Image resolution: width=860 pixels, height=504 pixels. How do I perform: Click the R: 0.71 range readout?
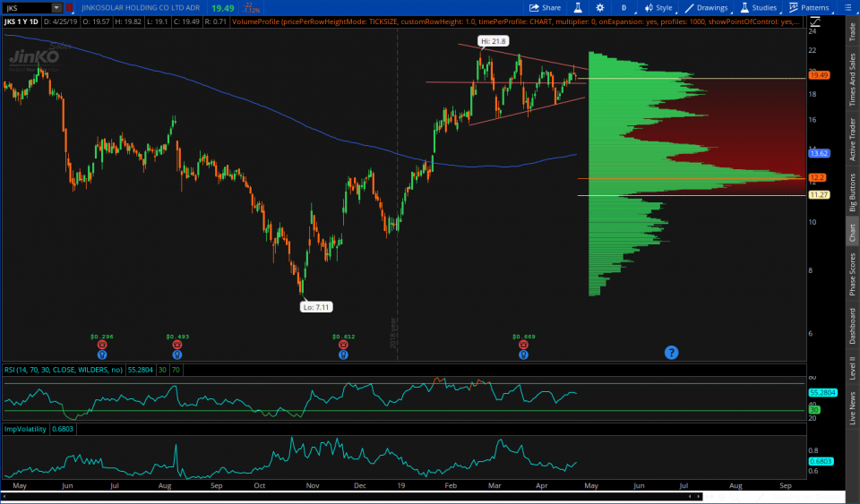tap(216, 21)
